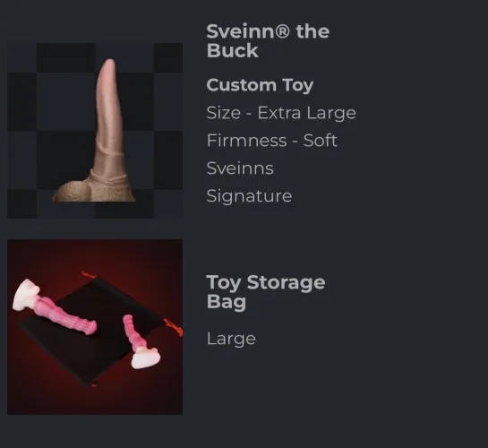The width and height of the screenshot is (488, 448).
Task: Click the larger pink item in bag photo
Action: (55, 308)
